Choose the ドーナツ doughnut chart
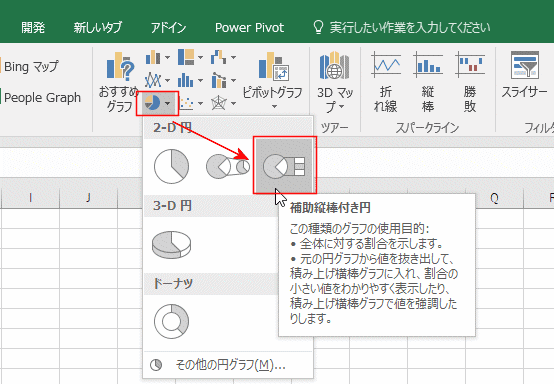Viewport: 554px width, 384px height. [171, 321]
